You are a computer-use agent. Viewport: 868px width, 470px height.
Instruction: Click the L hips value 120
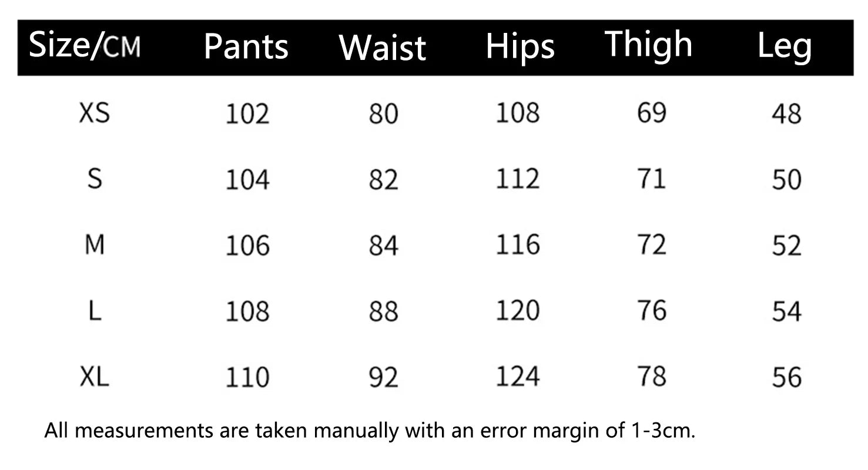pos(518,310)
